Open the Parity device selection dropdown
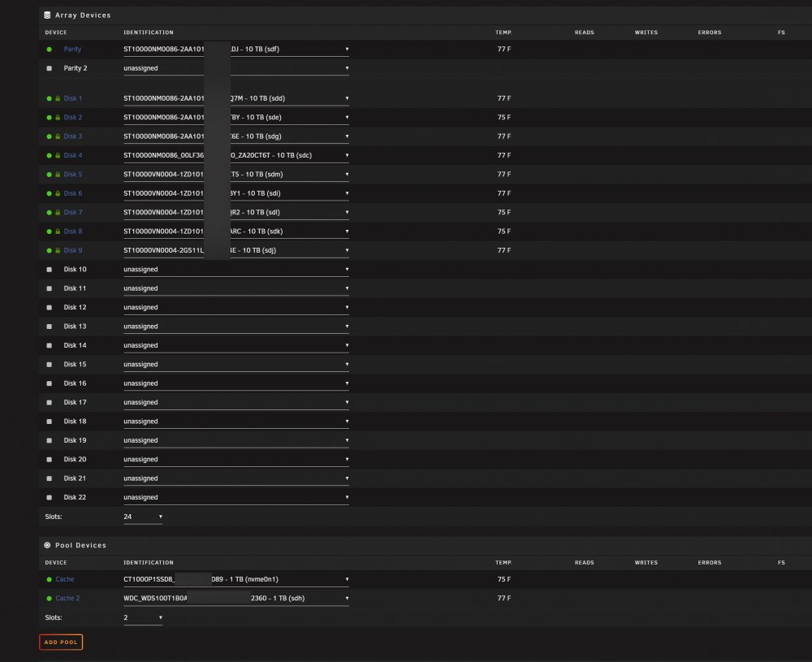 (236, 50)
